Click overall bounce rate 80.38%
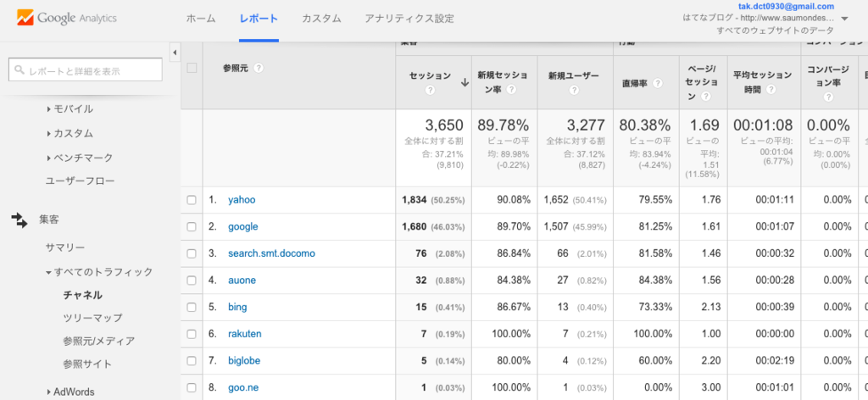 [645, 125]
